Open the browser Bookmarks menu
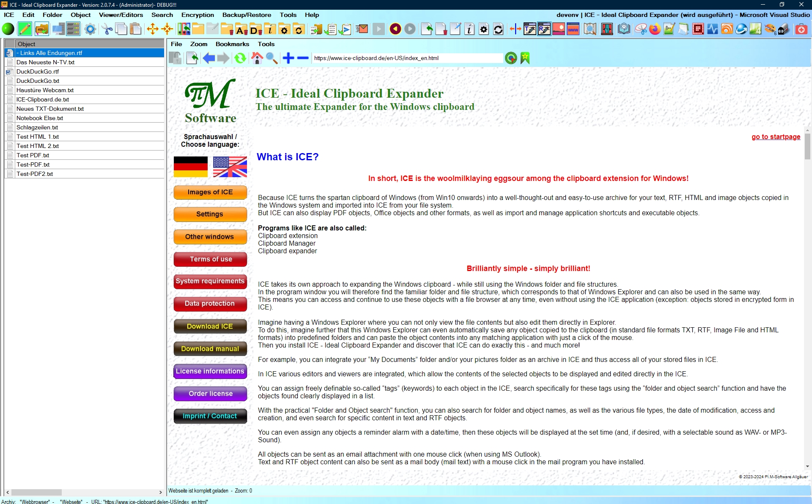812x504 pixels. tap(232, 44)
